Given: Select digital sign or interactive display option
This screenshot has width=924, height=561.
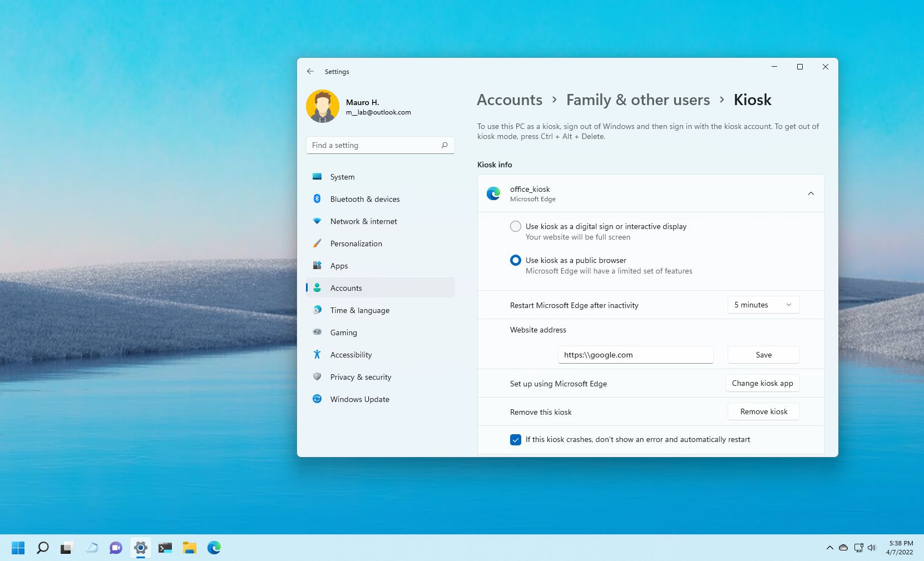Looking at the screenshot, I should (x=516, y=226).
